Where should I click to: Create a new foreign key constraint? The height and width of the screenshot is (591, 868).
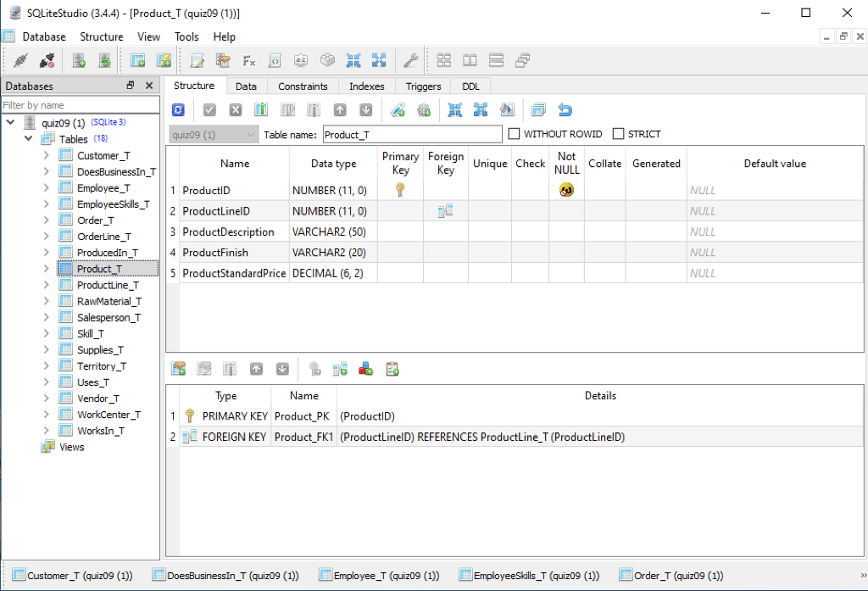[x=340, y=368]
